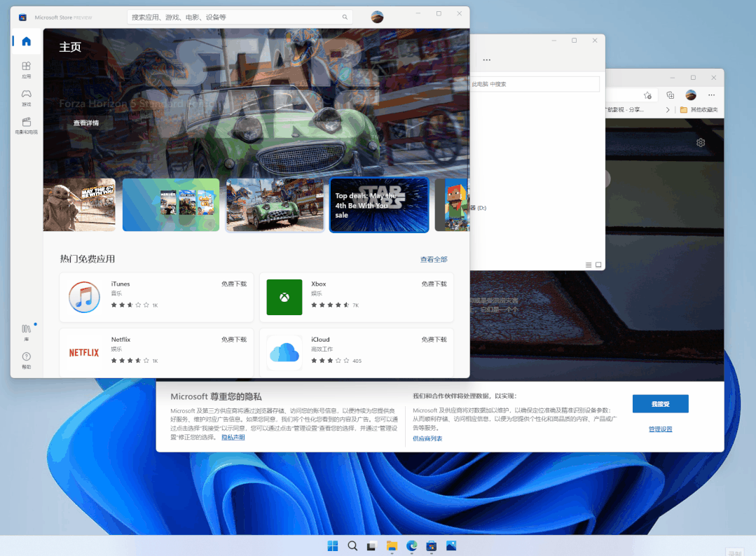
Task: Open the Home tab in Store sidebar
Action: click(x=27, y=41)
